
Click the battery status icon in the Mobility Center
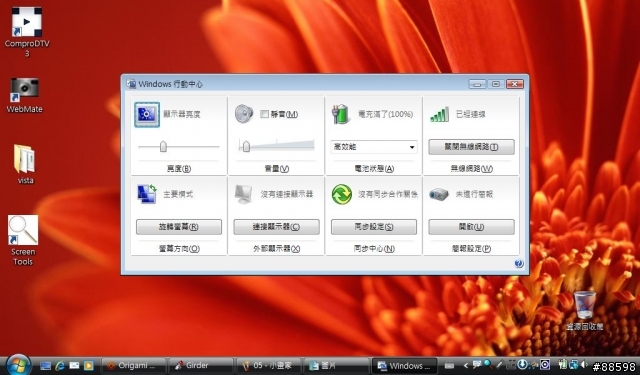point(340,114)
